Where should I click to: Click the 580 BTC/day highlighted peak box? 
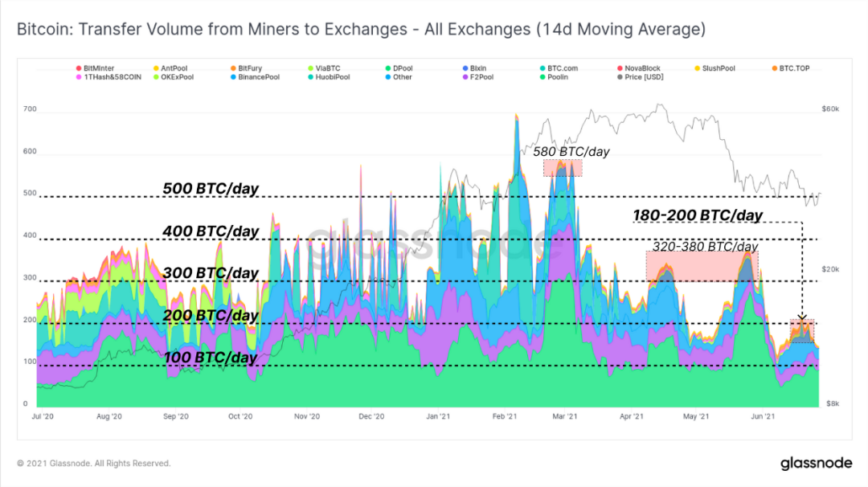[x=563, y=168]
